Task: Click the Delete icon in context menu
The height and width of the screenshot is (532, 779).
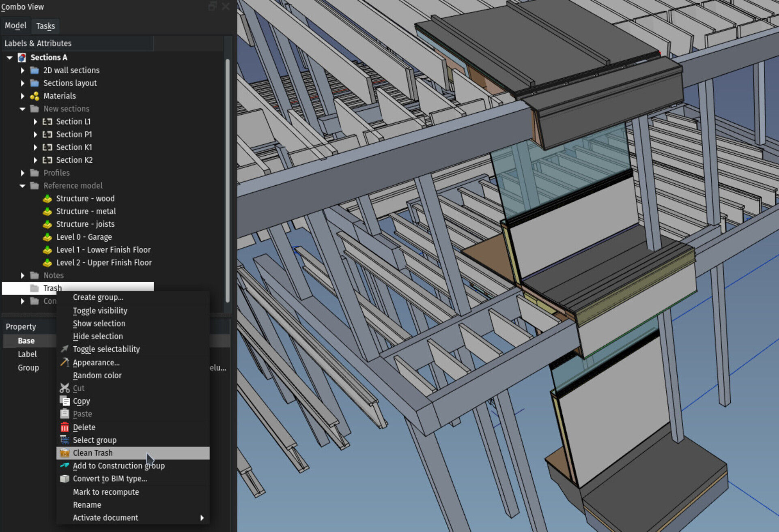Action: point(64,427)
